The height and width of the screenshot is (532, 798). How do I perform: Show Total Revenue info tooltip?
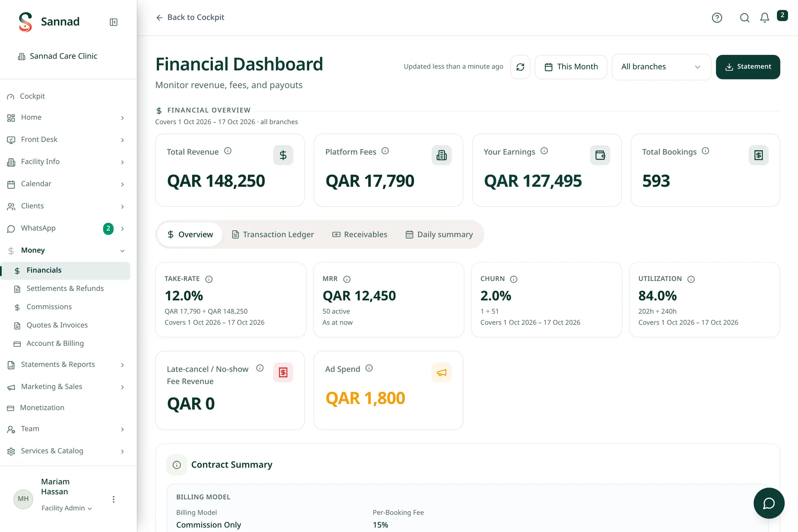pos(228,151)
